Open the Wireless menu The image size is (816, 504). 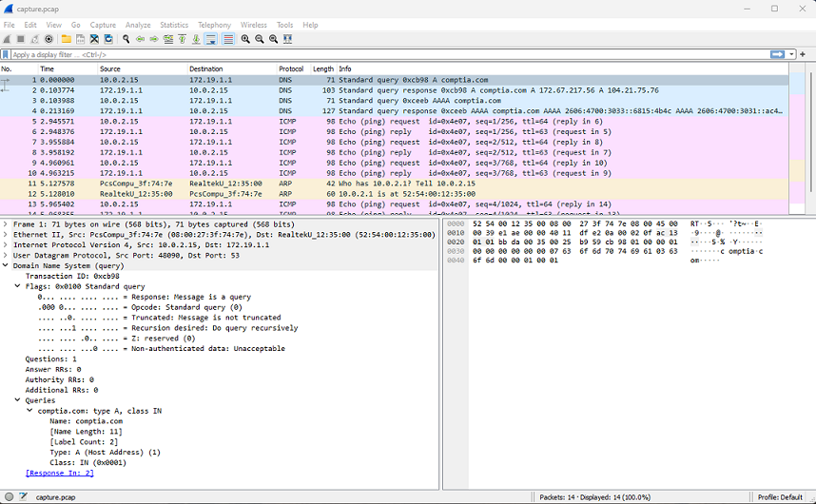point(253,25)
